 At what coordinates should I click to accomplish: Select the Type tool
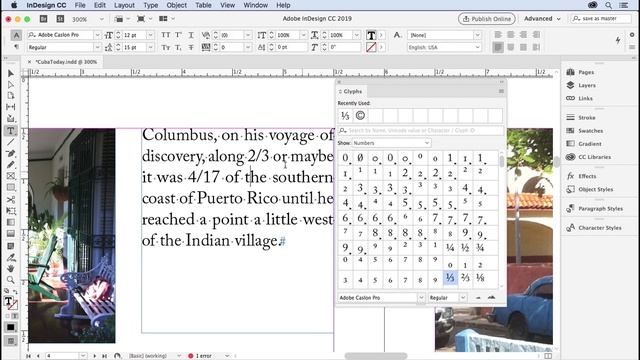pyautogui.click(x=11, y=131)
